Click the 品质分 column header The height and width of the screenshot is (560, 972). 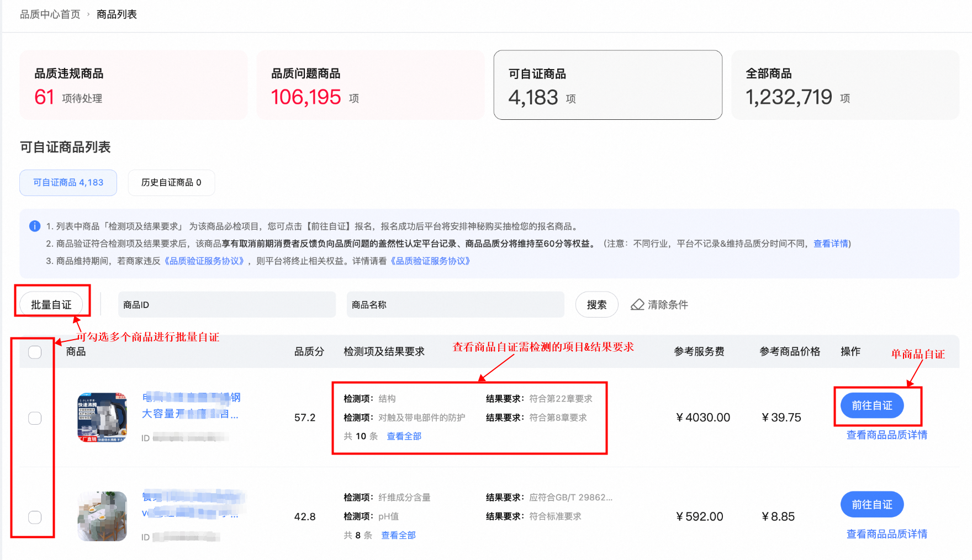pyautogui.click(x=309, y=352)
